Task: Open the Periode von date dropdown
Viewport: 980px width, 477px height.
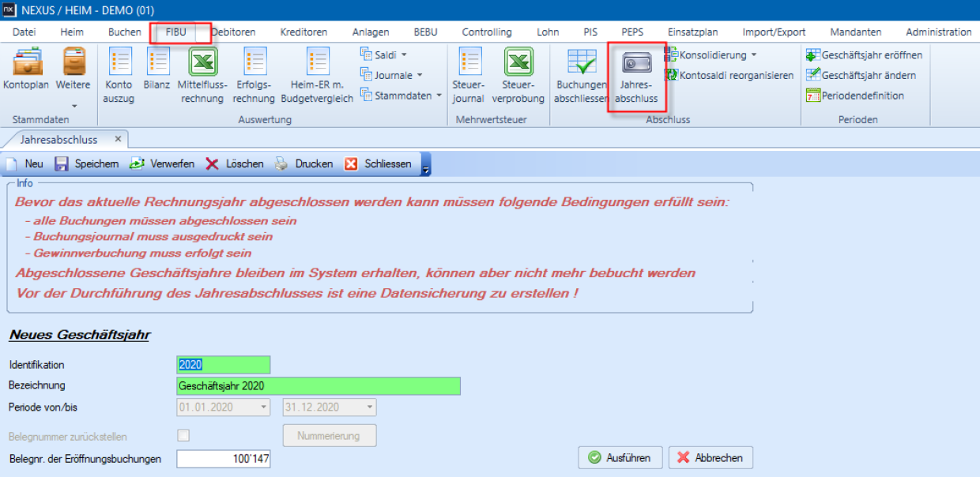Action: click(263, 408)
